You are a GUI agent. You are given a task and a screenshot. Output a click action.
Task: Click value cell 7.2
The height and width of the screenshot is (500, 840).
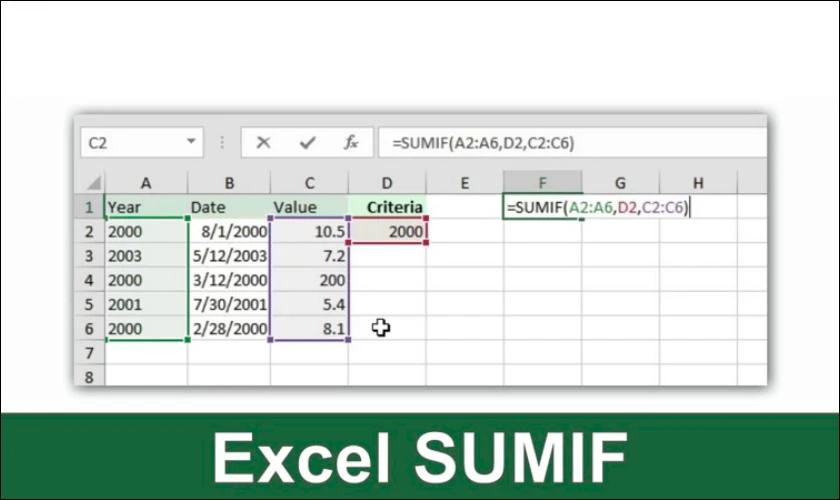[309, 256]
